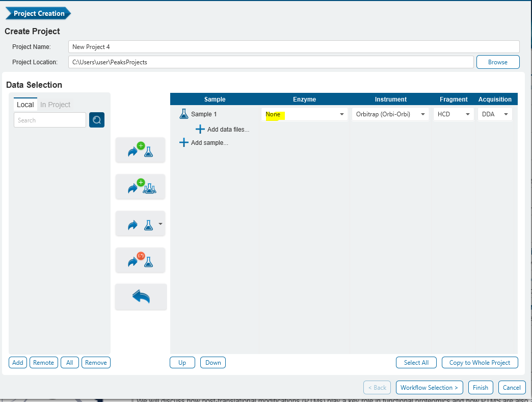Screen dimensions: 532x402
Task: Click the Sample 1 flask icon
Action: click(x=183, y=114)
